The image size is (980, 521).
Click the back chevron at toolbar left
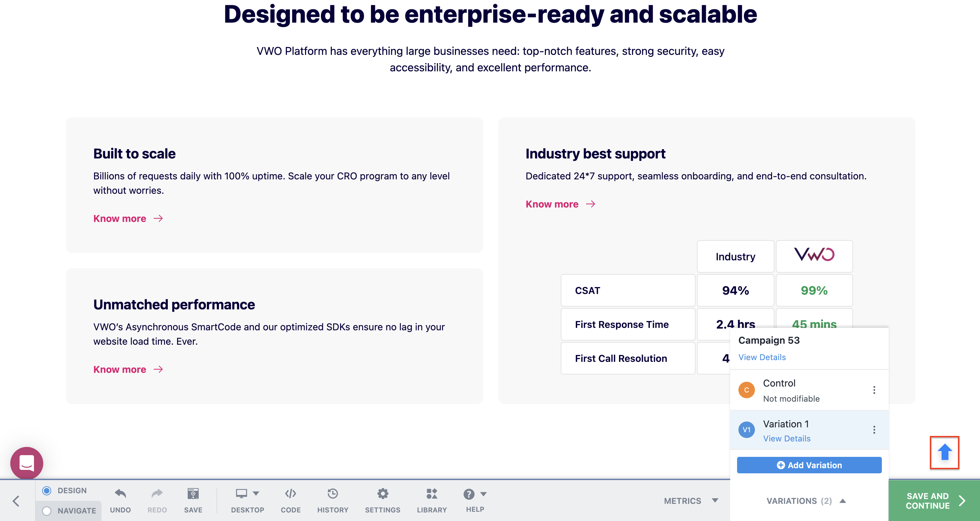(x=16, y=501)
